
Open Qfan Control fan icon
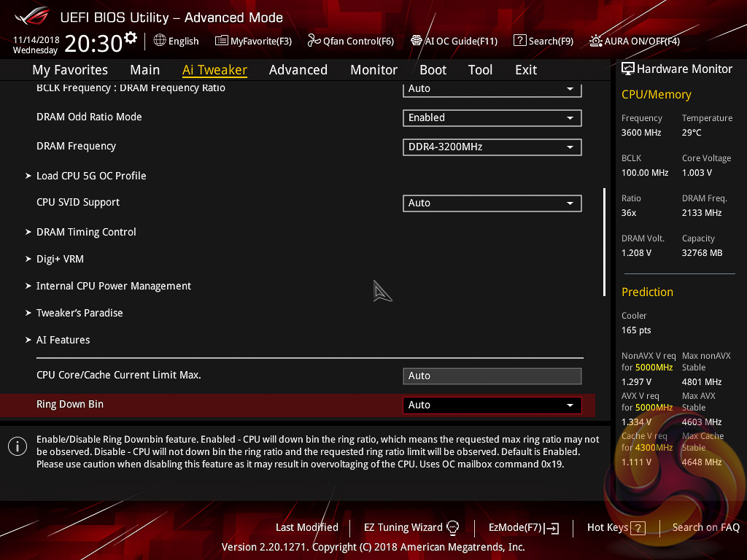pyautogui.click(x=314, y=41)
